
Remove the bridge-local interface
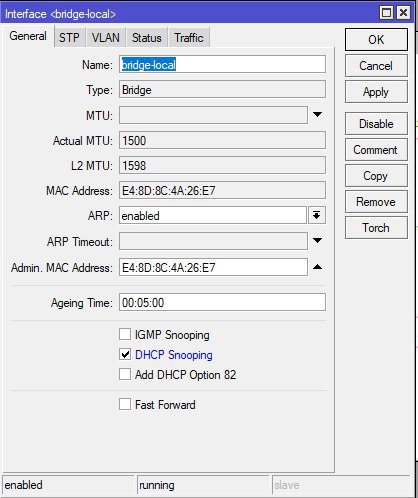(376, 202)
